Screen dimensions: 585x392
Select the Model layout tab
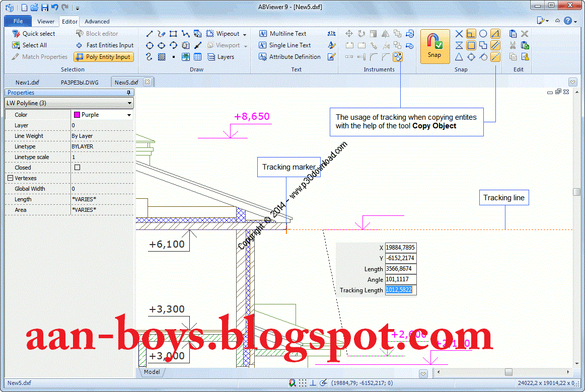click(x=152, y=372)
